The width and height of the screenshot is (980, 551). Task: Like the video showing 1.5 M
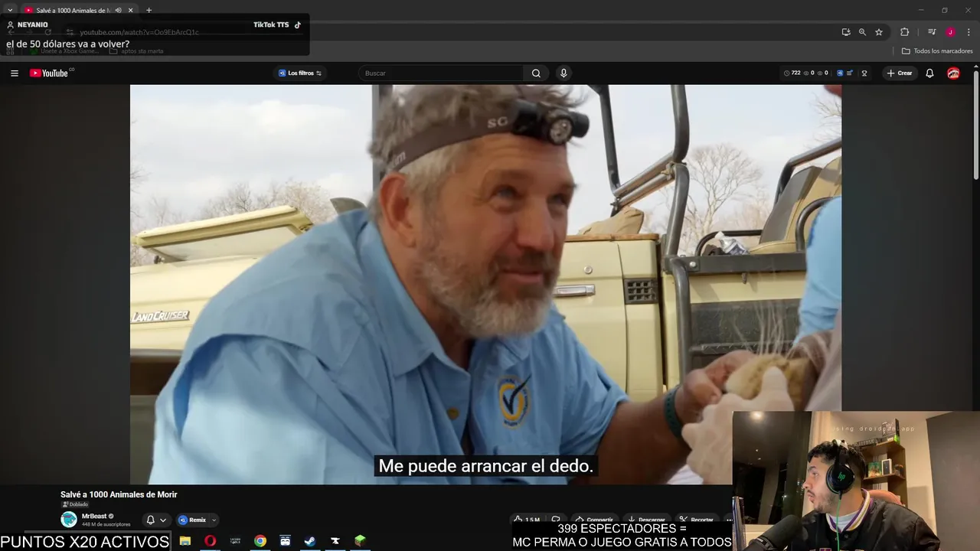527,520
